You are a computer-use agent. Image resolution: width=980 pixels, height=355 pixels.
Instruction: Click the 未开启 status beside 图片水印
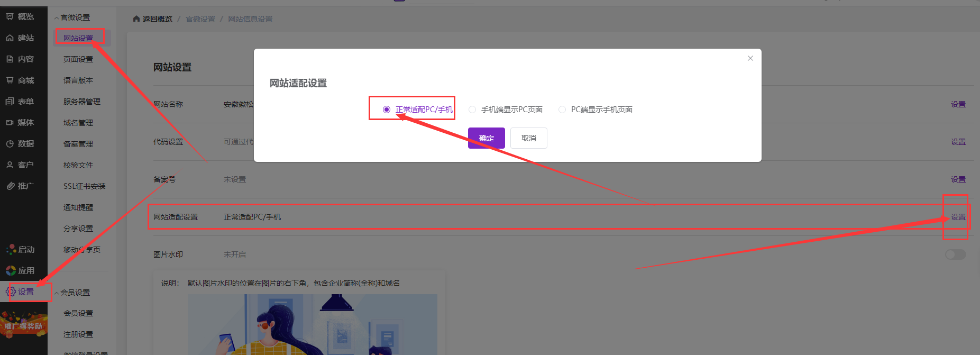pos(235,254)
